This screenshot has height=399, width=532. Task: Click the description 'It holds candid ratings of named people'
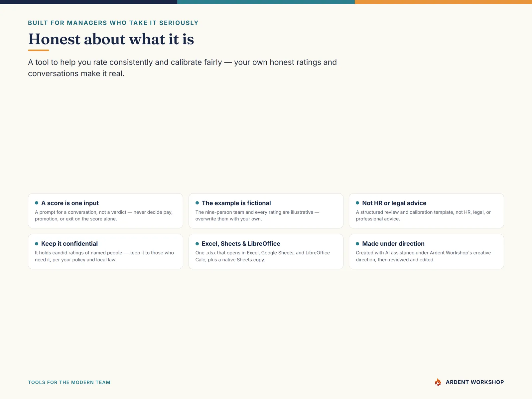(104, 256)
